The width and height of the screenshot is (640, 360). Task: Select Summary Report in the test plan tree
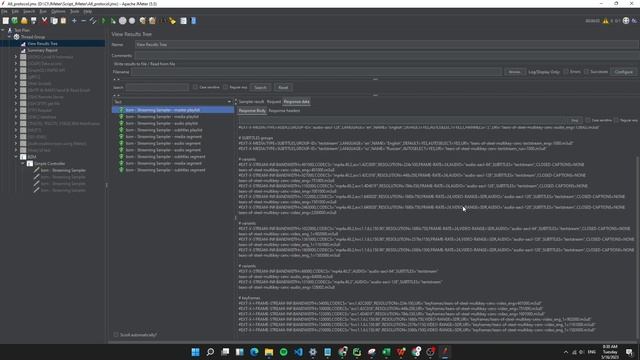(42, 50)
